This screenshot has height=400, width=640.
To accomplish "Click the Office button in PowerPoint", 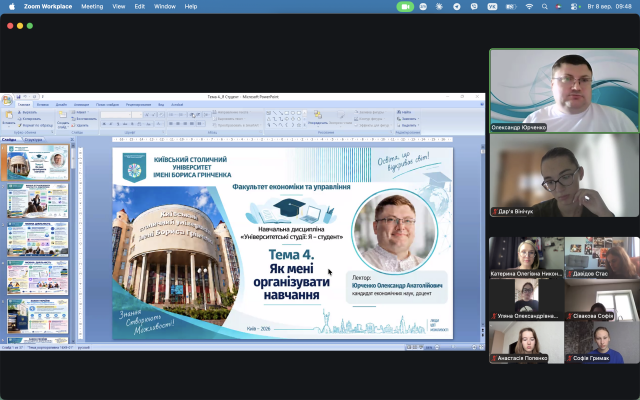I will 7,100.
